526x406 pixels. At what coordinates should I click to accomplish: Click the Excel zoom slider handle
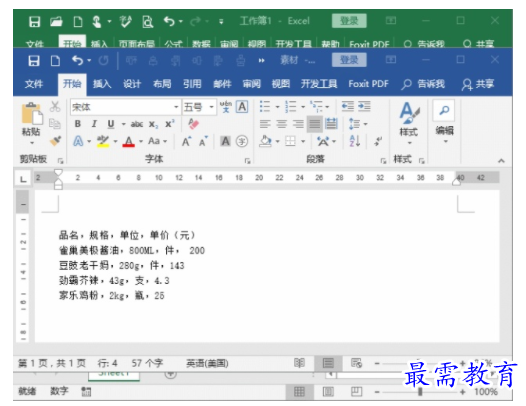click(x=420, y=392)
